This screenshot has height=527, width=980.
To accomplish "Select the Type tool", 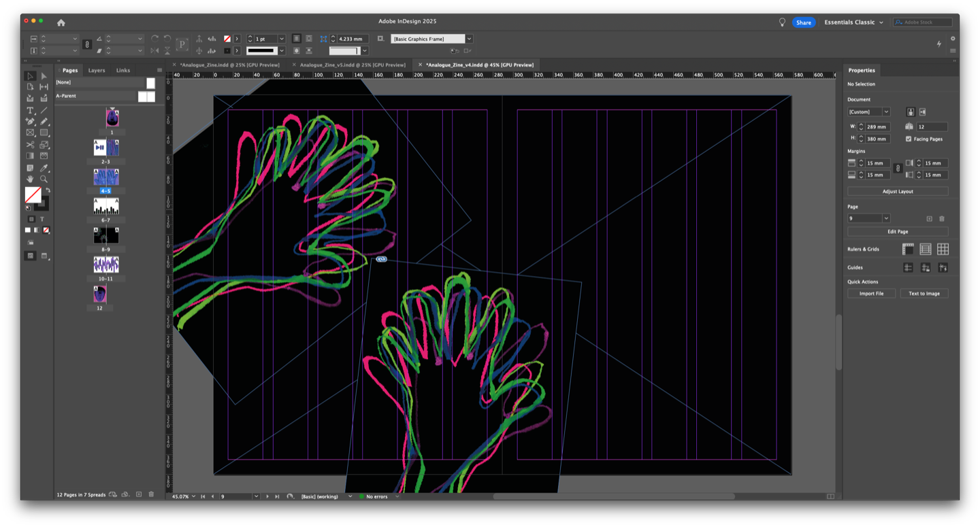I will [30, 110].
